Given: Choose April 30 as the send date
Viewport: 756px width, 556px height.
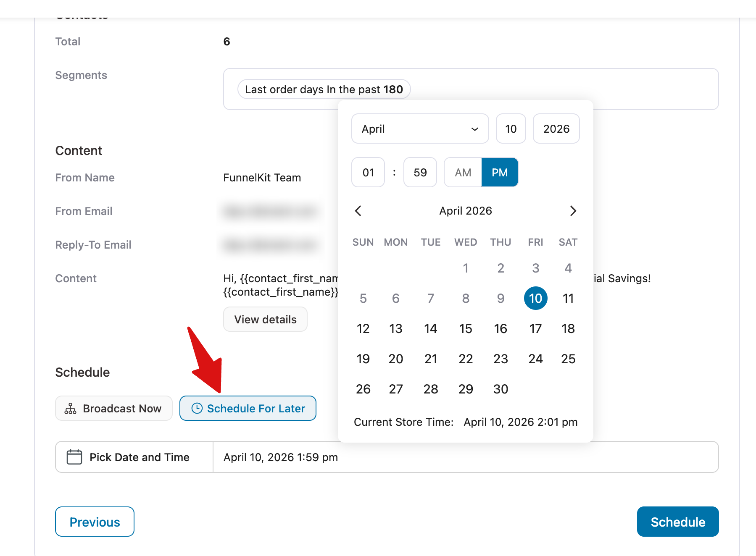Looking at the screenshot, I should click(x=500, y=389).
